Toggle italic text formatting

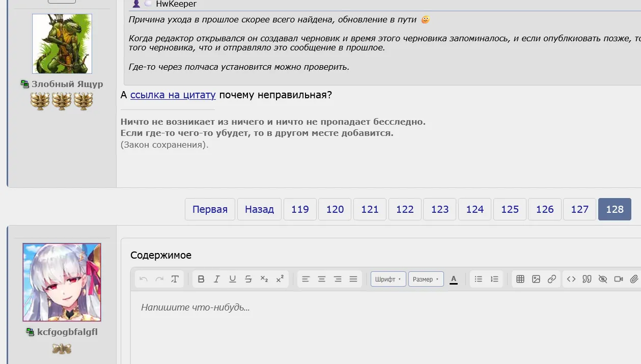(217, 279)
